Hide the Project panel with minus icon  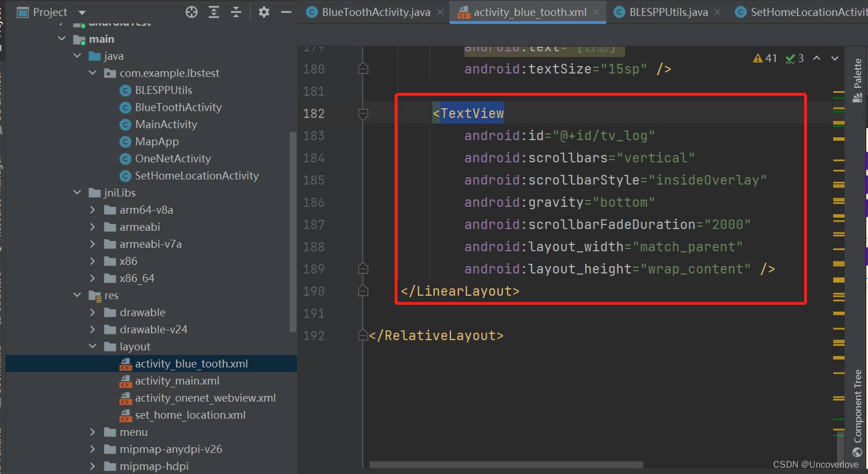coord(286,12)
